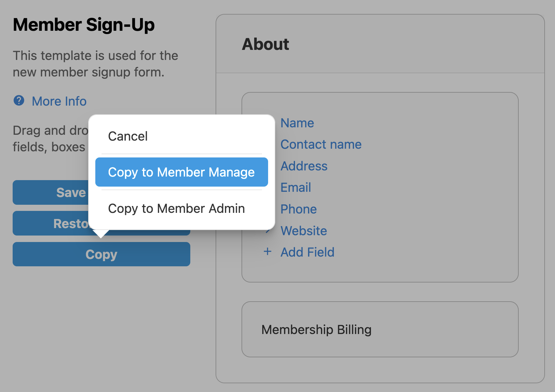
Task: Click the plus icon beside Add Field
Action: pyautogui.click(x=267, y=252)
